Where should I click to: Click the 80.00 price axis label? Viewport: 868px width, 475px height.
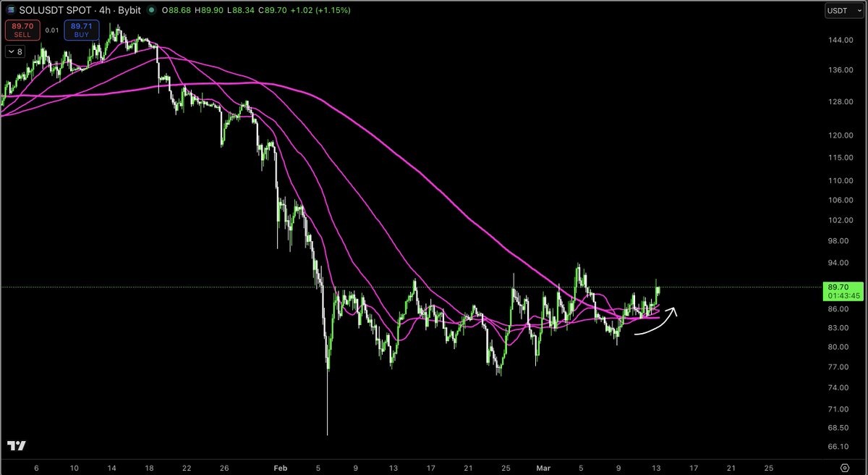(839, 347)
